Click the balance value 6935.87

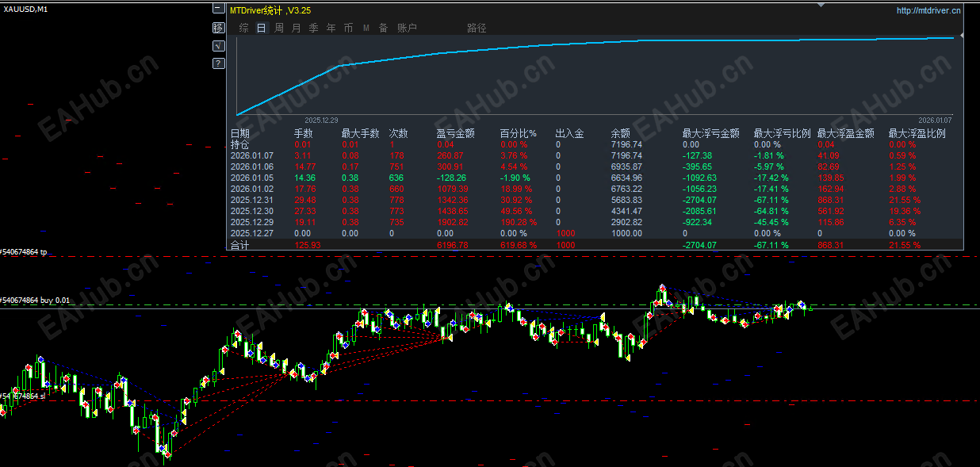(x=626, y=167)
